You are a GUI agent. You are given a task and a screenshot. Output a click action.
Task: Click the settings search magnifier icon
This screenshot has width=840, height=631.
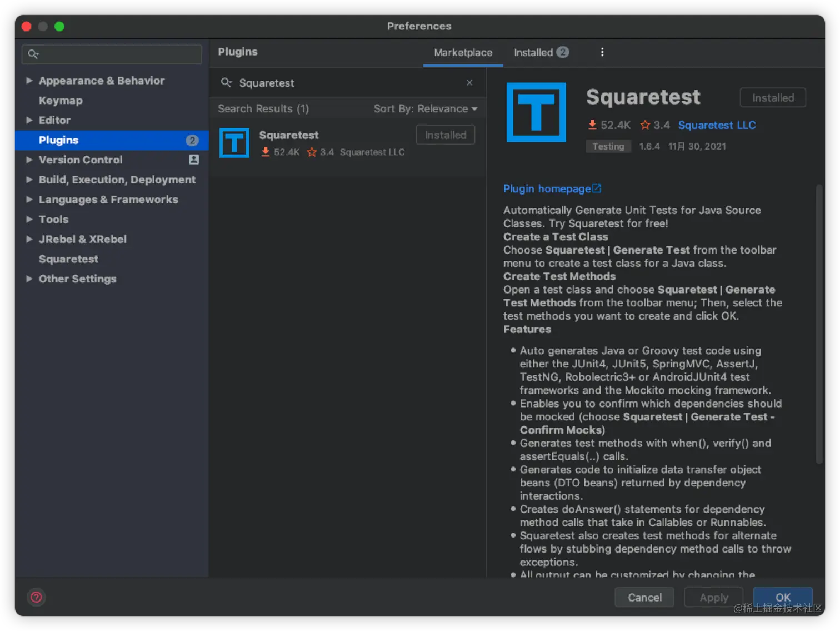(33, 54)
